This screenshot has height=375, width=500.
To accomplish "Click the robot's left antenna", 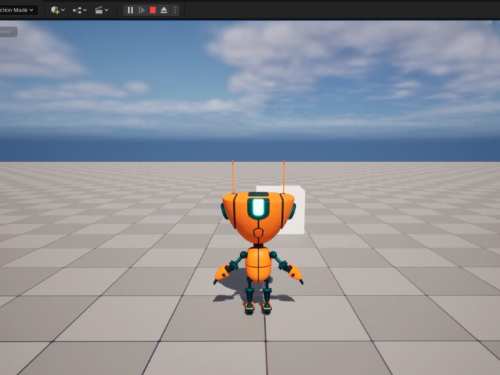I will [x=234, y=177].
